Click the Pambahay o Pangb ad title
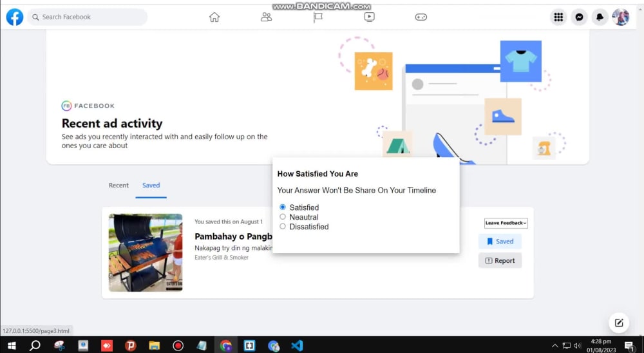This screenshot has height=353, width=644. pyautogui.click(x=233, y=236)
